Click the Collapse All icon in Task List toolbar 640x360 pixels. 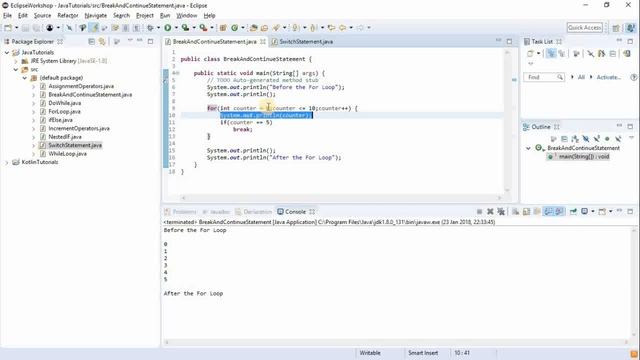pos(613,53)
